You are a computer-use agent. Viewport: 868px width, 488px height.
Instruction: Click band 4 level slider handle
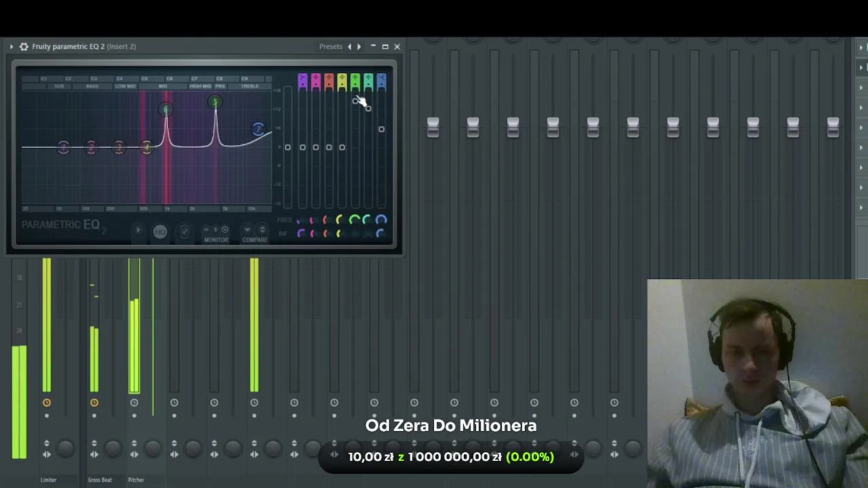[x=342, y=147]
